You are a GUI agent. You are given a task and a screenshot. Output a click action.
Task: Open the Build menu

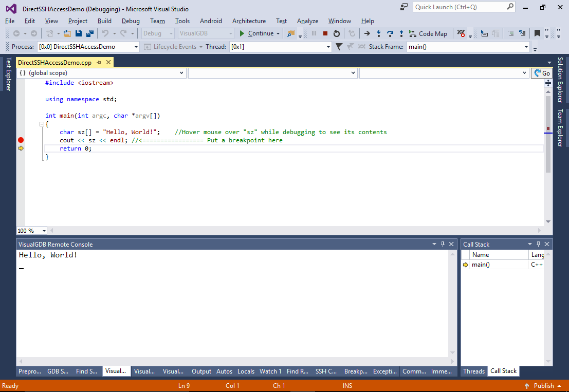tap(104, 21)
